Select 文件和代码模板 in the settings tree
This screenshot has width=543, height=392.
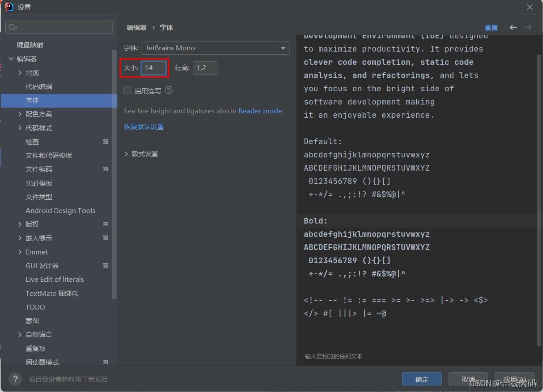coord(49,155)
